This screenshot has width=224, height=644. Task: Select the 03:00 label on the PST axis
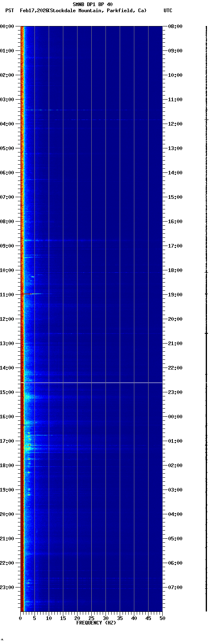tap(7, 100)
